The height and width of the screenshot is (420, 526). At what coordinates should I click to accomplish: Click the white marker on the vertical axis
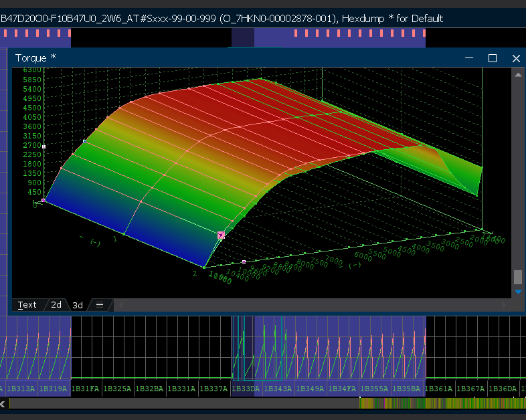(x=43, y=146)
